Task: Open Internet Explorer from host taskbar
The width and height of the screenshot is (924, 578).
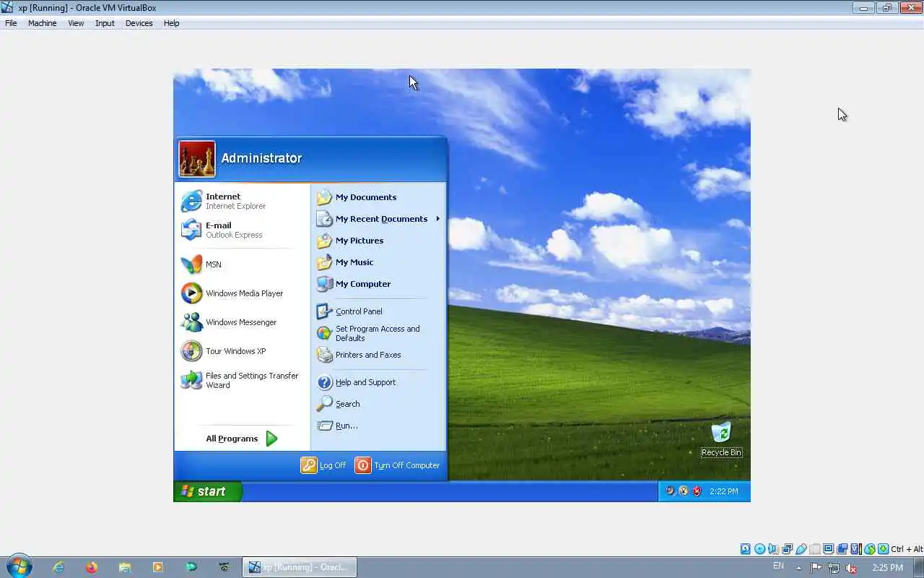Action: tap(58, 567)
